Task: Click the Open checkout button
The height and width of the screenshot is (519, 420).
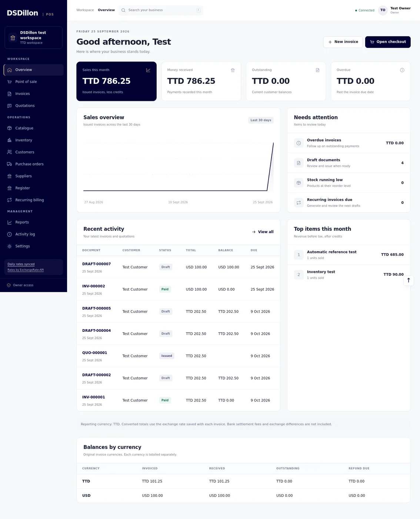Action: pyautogui.click(x=388, y=42)
